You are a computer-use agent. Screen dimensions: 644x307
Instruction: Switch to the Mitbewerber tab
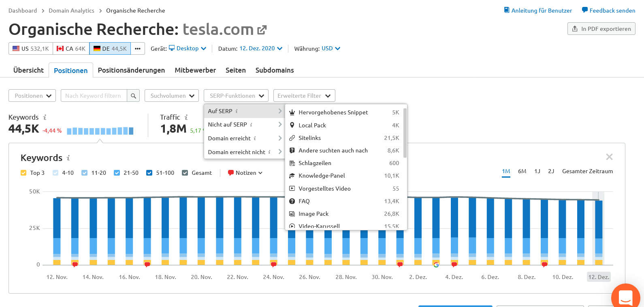click(x=195, y=70)
